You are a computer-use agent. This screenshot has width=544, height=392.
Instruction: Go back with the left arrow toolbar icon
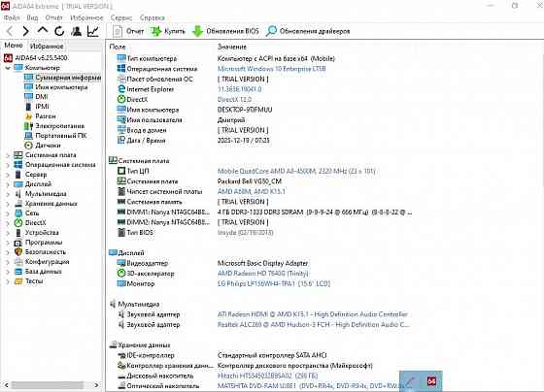pyautogui.click(x=10, y=32)
